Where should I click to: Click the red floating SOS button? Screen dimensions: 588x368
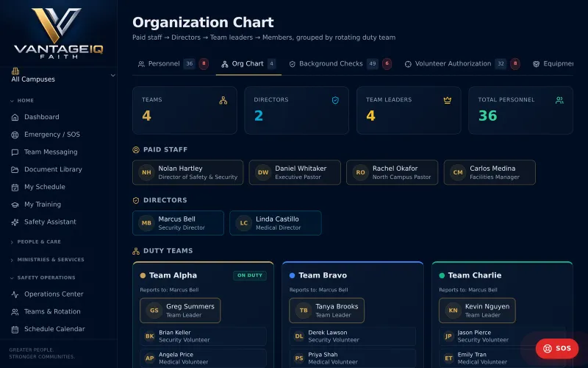click(557, 348)
